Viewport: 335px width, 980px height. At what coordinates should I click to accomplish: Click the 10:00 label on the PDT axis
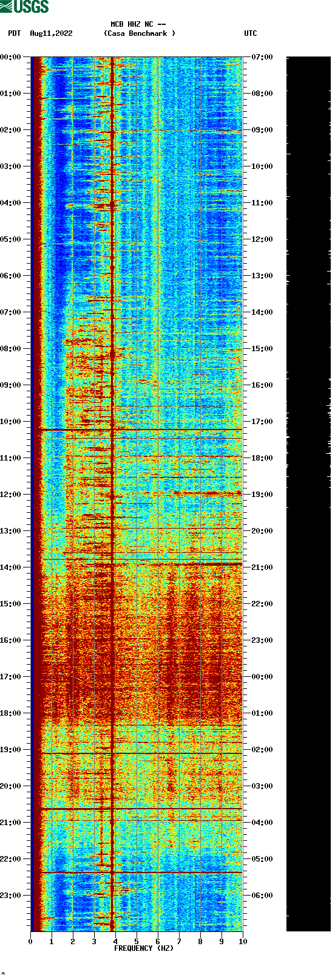coord(11,422)
